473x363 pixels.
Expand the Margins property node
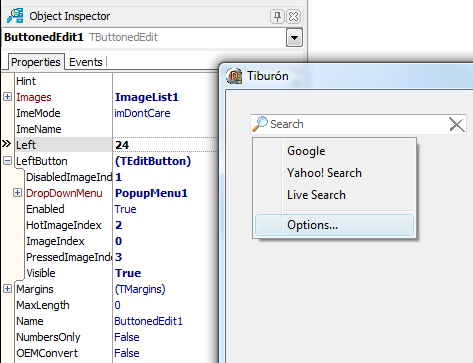7,289
